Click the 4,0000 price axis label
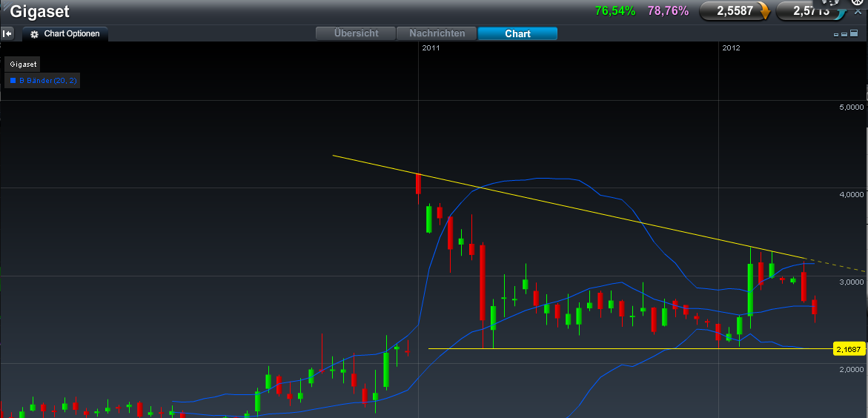This screenshot has height=418, width=868. pos(852,195)
